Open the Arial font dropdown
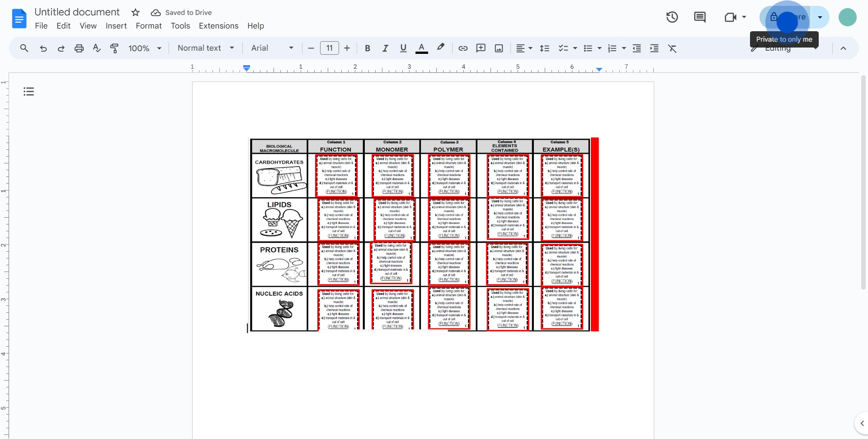Image resolution: width=868 pixels, height=439 pixels. (272, 48)
